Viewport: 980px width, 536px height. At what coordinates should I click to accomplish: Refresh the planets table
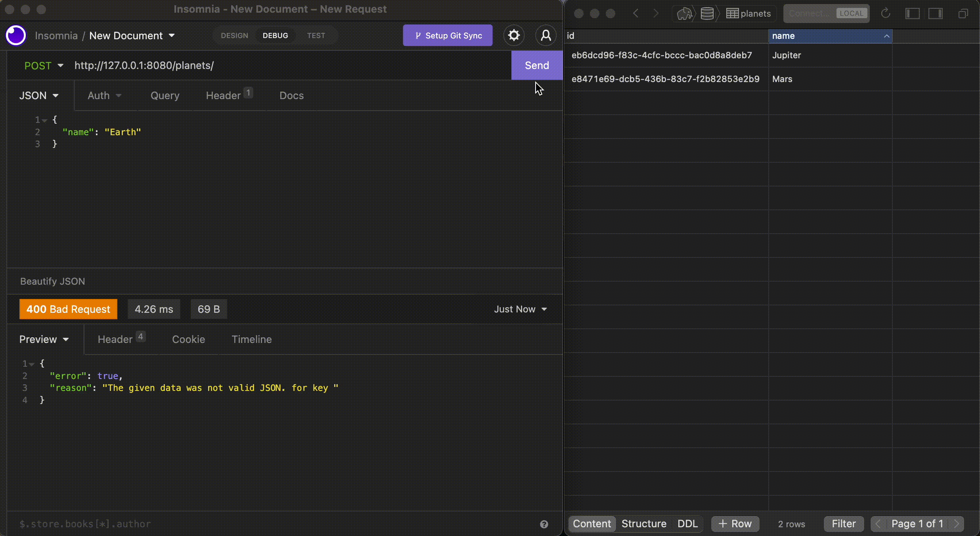click(x=886, y=13)
